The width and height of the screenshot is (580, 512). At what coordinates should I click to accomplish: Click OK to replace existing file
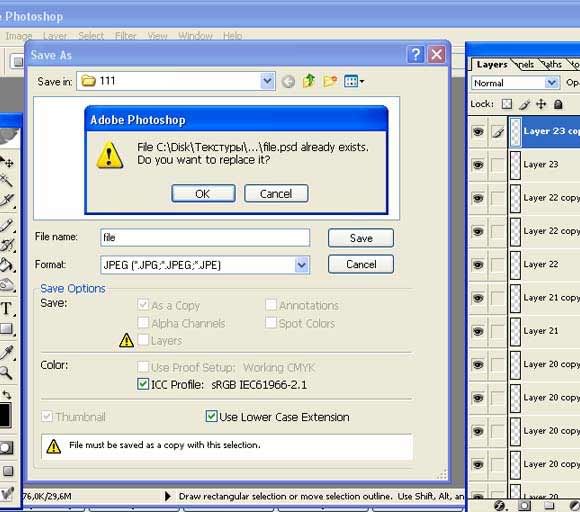[x=203, y=193]
